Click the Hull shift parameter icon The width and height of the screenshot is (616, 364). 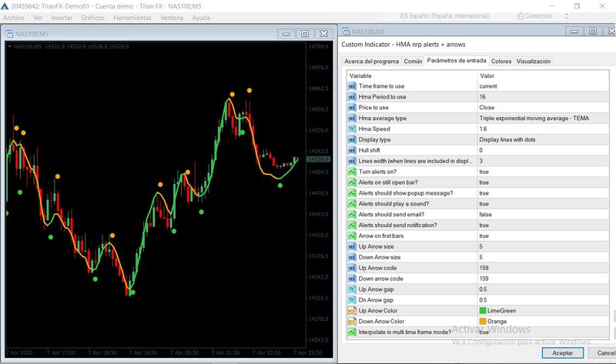coord(352,150)
